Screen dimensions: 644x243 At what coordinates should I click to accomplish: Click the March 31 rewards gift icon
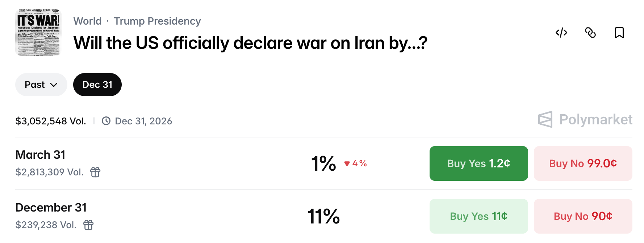pos(95,172)
